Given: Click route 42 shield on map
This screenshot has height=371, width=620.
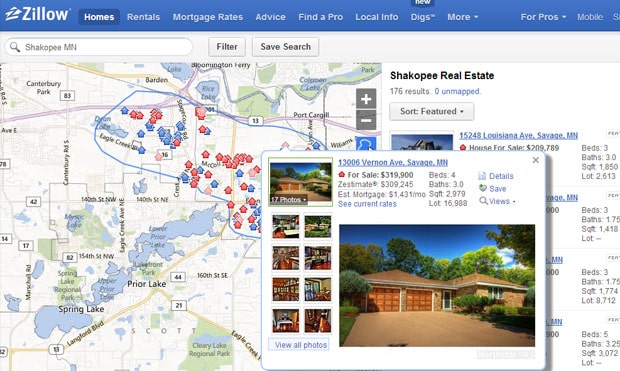Looking at the screenshot, I should 33,202.
